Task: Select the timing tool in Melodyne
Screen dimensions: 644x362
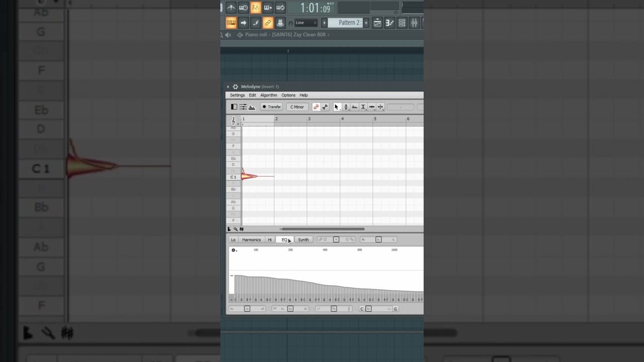Action: pyautogui.click(x=372, y=107)
